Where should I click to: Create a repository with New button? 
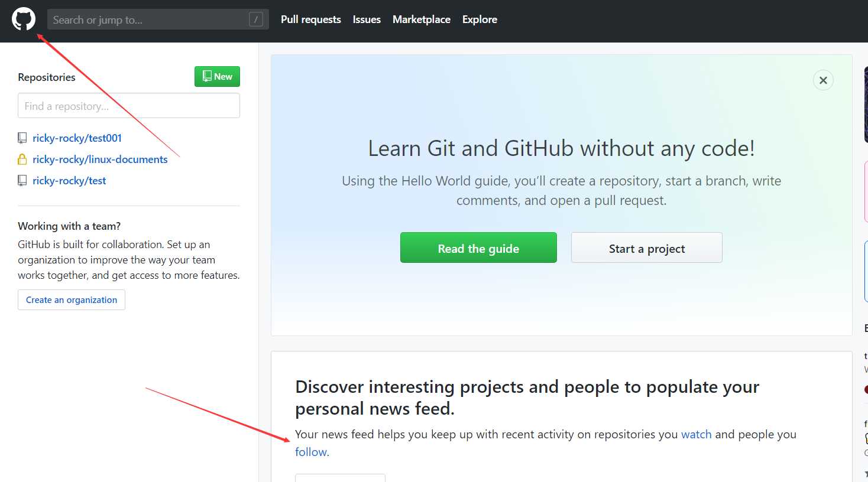(217, 77)
